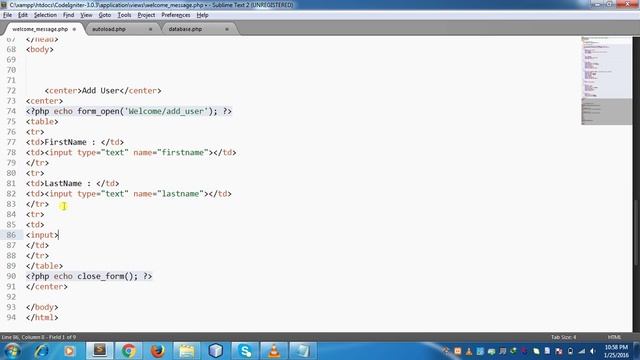Click the </table> tag on line 89
Screen dimensions: 640x360
(44, 266)
